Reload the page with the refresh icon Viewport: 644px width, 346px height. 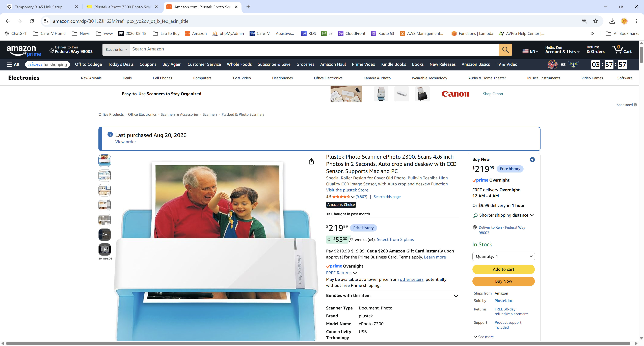[32, 21]
